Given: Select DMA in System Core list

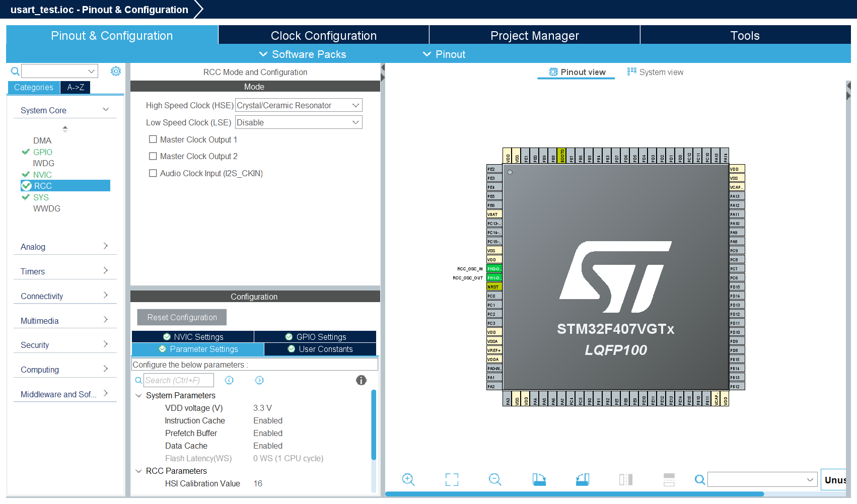Looking at the screenshot, I should coord(42,140).
